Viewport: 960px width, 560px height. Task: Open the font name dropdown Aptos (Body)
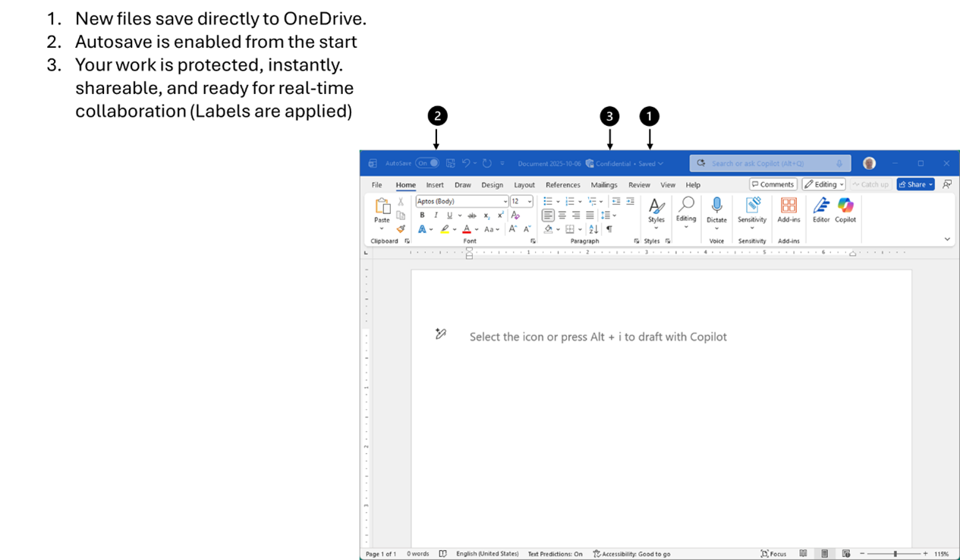(x=461, y=201)
